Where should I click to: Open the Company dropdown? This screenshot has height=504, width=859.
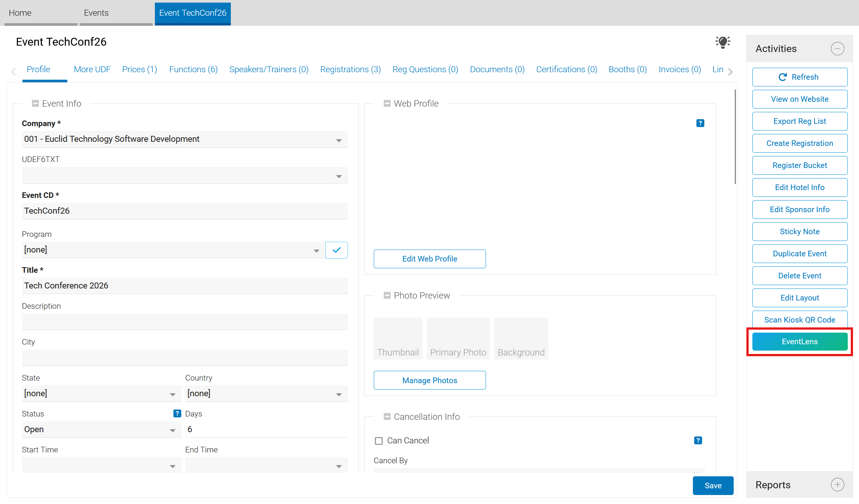click(x=185, y=139)
